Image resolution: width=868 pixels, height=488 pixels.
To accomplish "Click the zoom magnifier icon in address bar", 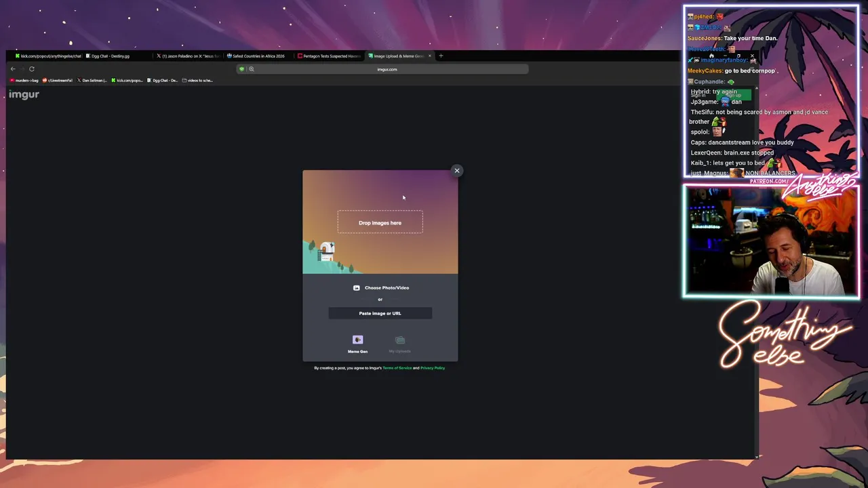I will click(251, 69).
